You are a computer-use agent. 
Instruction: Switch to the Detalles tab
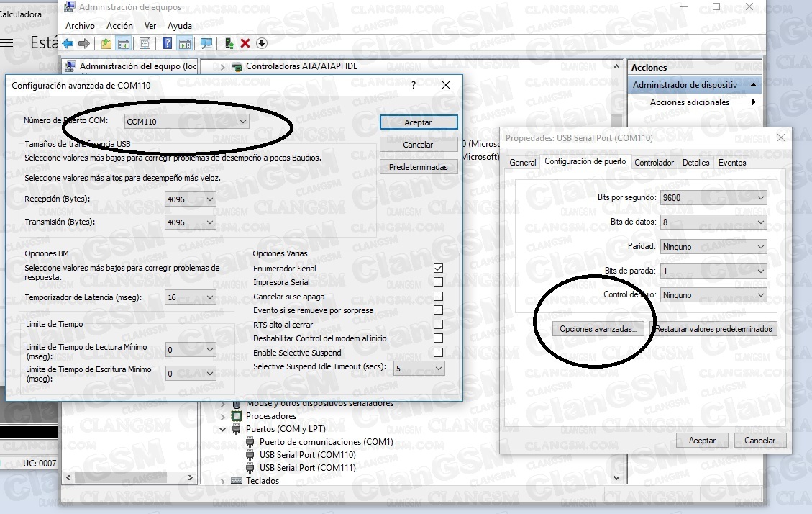(696, 163)
